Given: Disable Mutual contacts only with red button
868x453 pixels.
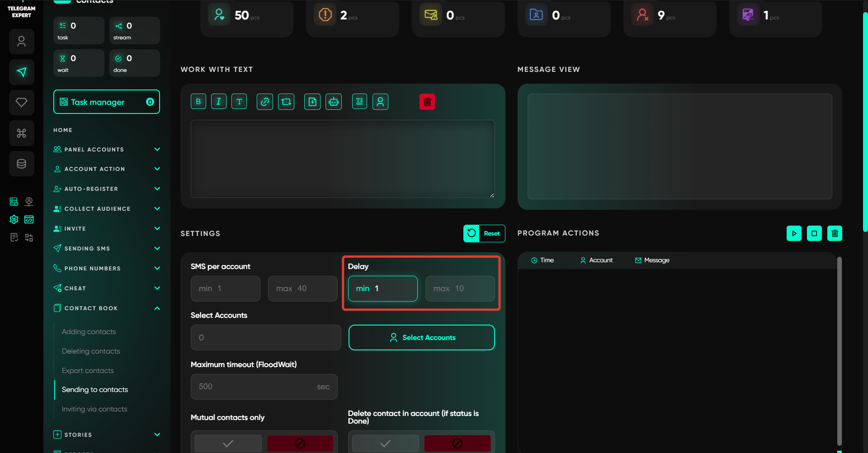Looking at the screenshot, I should pyautogui.click(x=300, y=444).
